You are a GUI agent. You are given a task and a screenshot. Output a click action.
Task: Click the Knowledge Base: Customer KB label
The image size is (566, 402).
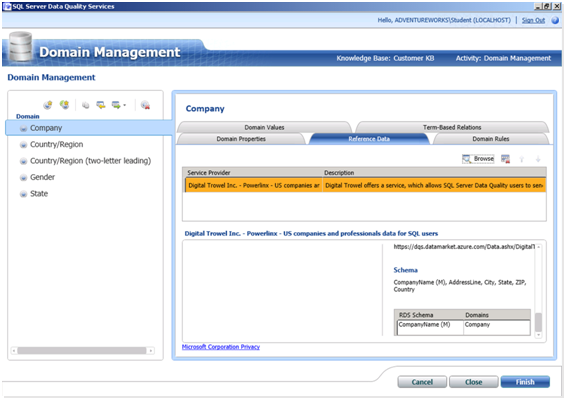click(x=385, y=58)
